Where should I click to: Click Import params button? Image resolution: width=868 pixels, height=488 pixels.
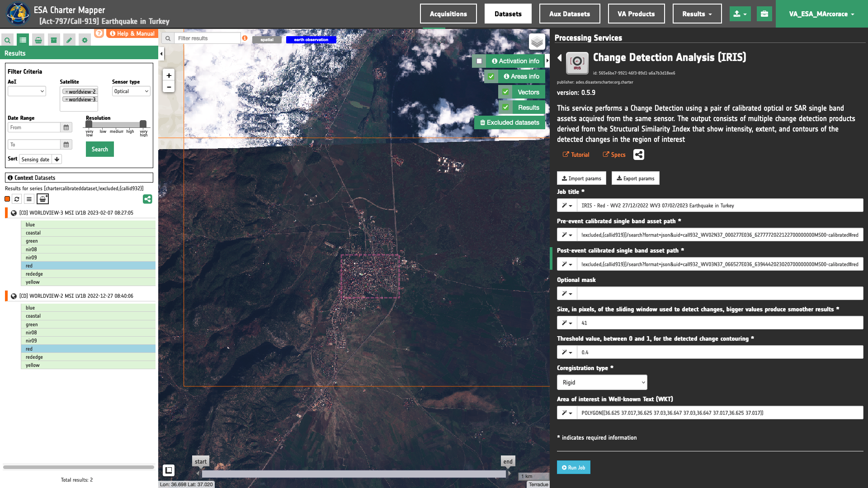(x=581, y=178)
